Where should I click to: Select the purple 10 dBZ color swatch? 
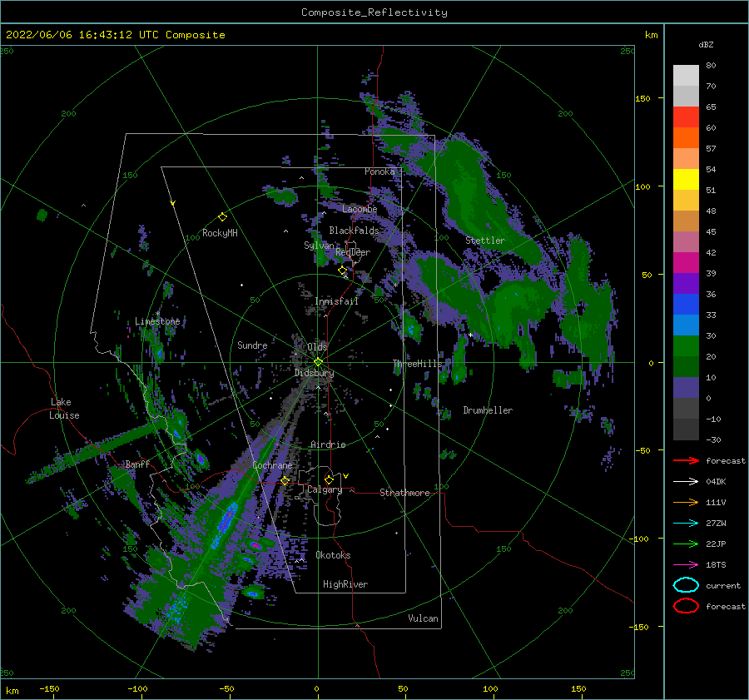686,387
